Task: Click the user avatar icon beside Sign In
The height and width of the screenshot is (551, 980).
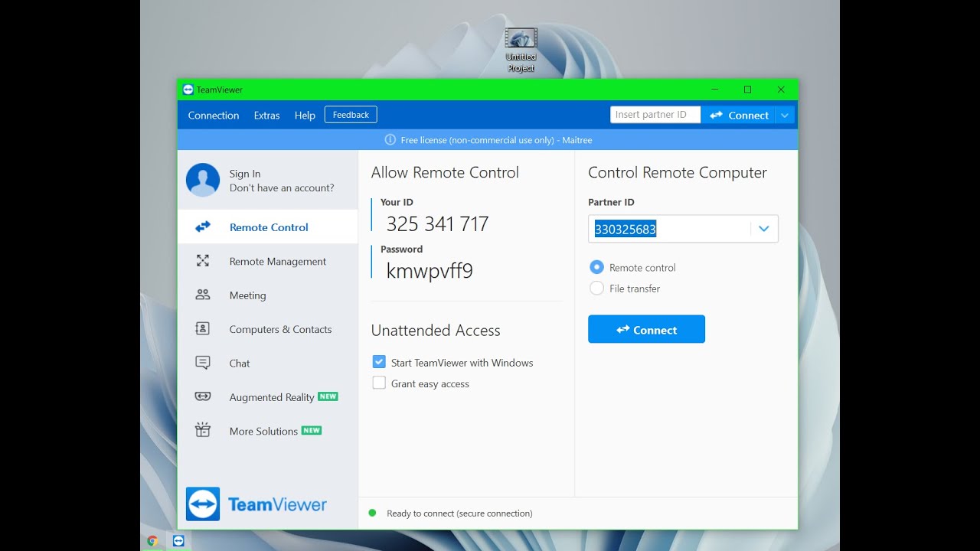Action: (x=203, y=181)
